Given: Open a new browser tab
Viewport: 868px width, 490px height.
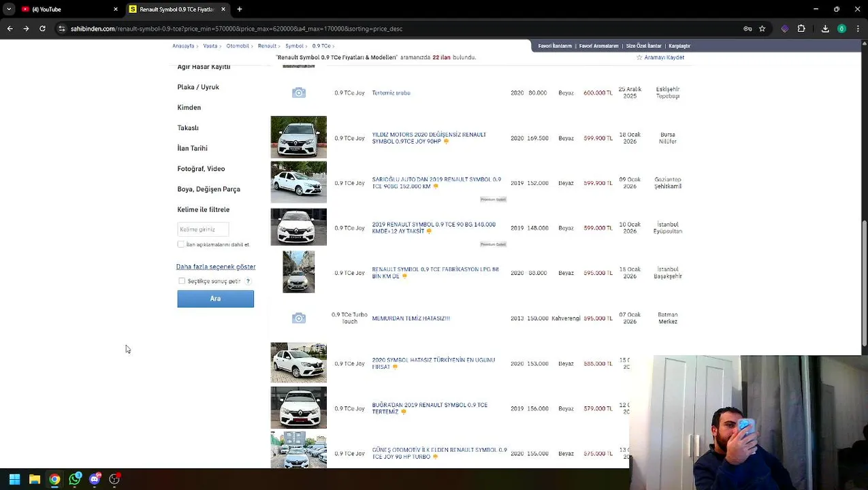Looking at the screenshot, I should [x=240, y=9].
